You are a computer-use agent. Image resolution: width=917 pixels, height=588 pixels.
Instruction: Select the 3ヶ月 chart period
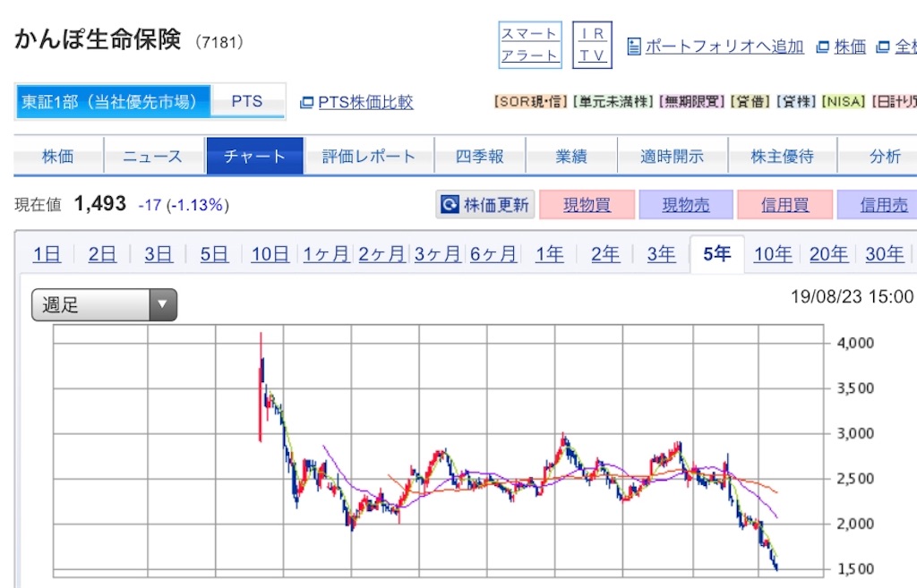tap(437, 254)
